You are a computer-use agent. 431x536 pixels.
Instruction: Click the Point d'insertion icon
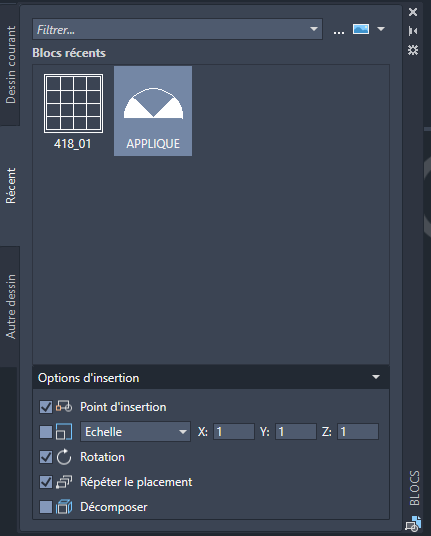click(64, 406)
